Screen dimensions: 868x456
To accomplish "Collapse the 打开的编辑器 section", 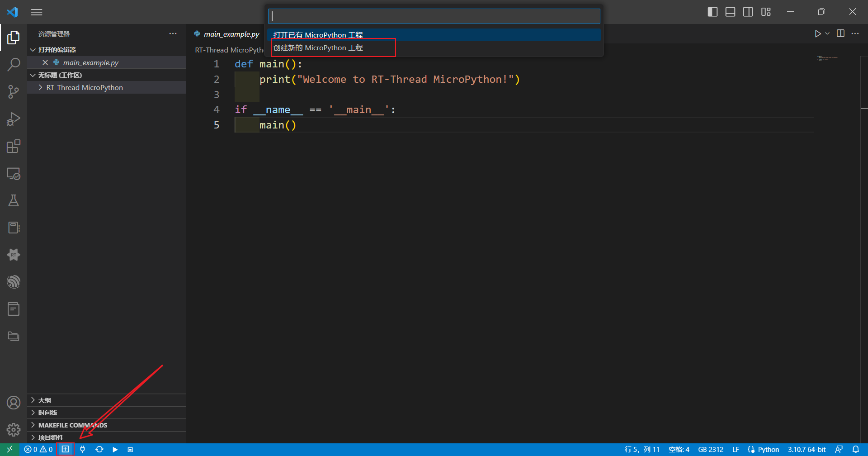I will point(106,50).
